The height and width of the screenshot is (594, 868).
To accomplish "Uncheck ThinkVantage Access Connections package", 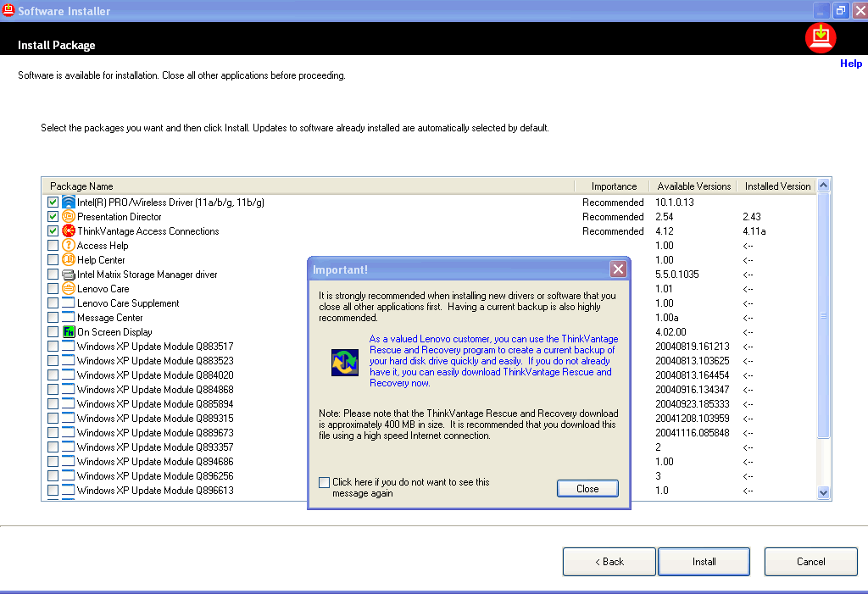I will pyautogui.click(x=53, y=230).
